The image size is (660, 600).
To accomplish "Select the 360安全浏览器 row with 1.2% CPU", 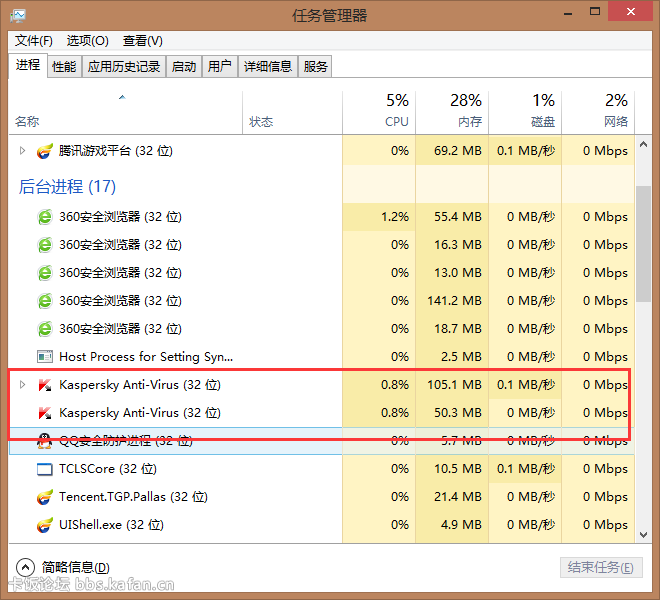I will point(322,217).
